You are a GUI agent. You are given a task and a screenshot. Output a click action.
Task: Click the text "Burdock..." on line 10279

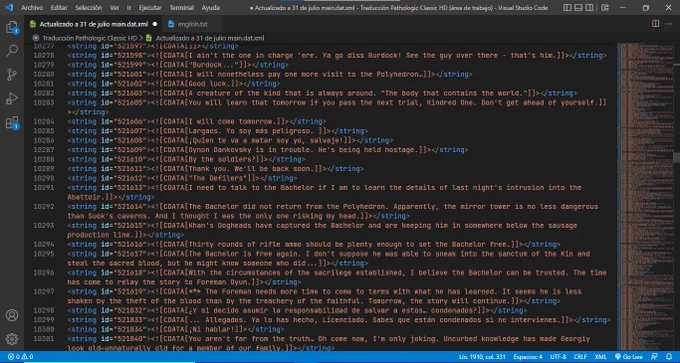pos(213,65)
